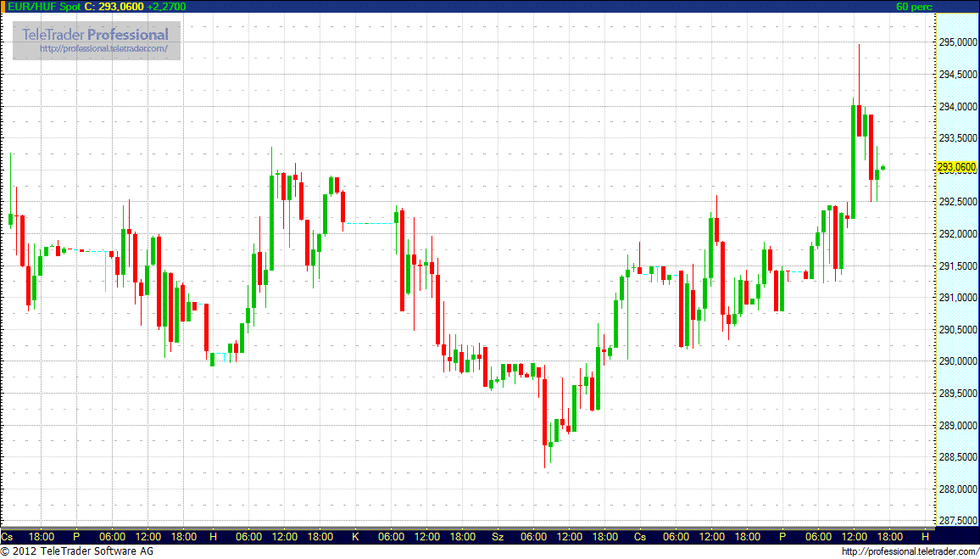Open the professional.teletrader.com link in footer
Viewport: 980px width, 559px height.
[x=909, y=551]
